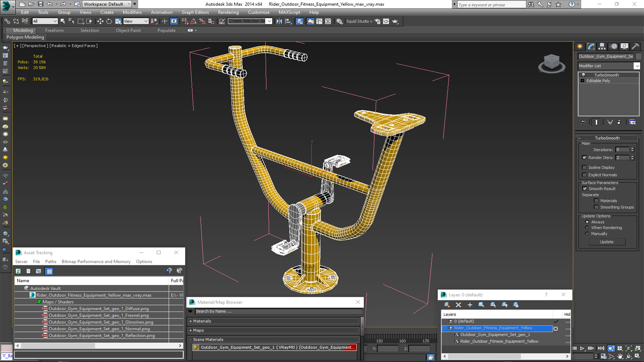Click Asset Tracking horizontal scrollbar
The width and height of the screenshot is (644, 362).
coord(99,346)
